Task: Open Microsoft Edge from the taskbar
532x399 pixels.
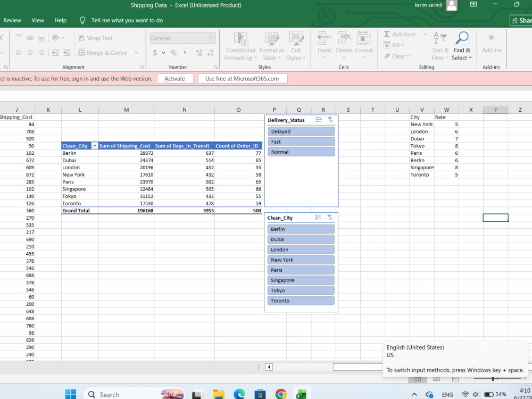Action: (x=239, y=394)
